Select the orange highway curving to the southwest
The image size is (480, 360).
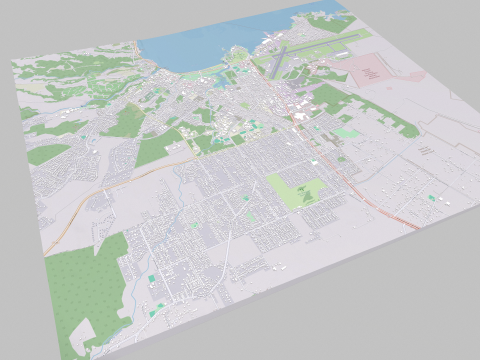pos(110,190)
